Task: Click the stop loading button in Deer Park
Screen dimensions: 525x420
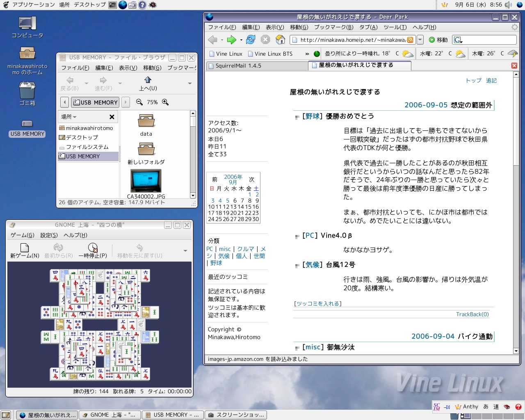Action: coord(265,40)
